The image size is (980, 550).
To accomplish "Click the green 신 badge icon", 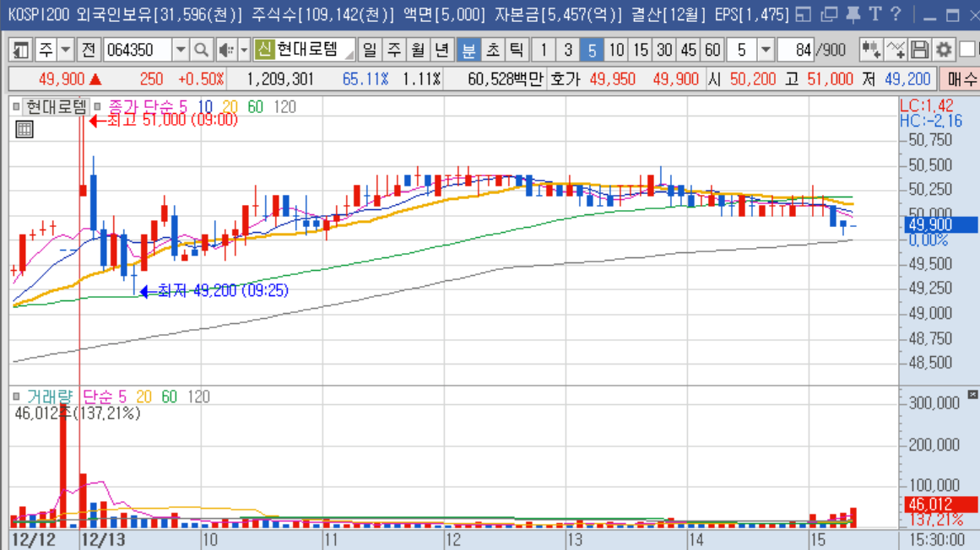I will coord(264,50).
